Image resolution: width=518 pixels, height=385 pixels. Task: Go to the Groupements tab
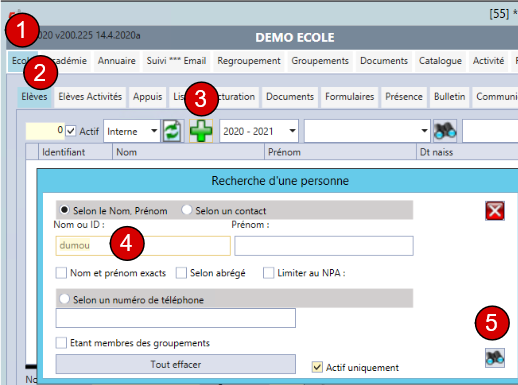click(x=320, y=61)
